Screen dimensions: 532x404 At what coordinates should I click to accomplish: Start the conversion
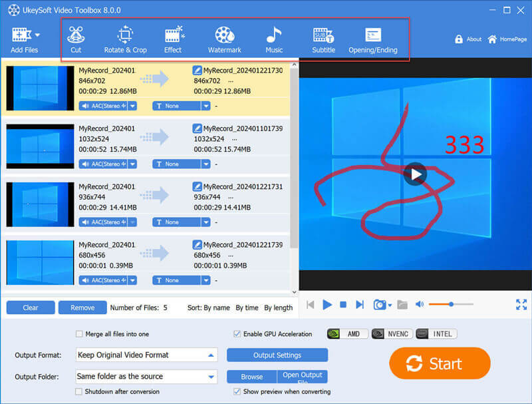pyautogui.click(x=440, y=363)
